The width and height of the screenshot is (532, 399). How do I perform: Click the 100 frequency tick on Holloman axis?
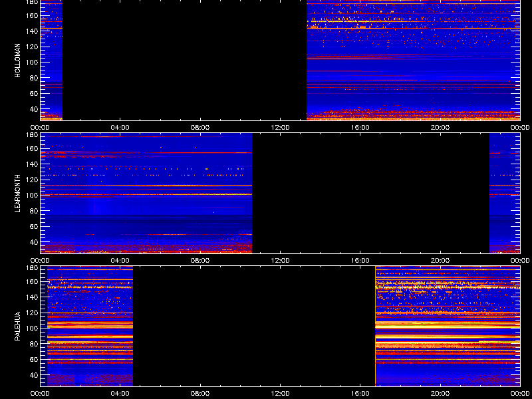coord(33,63)
